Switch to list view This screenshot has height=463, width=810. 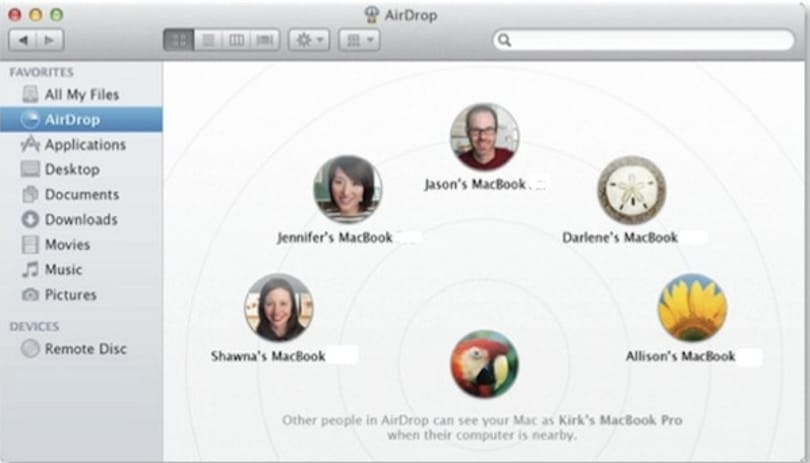tap(208, 40)
